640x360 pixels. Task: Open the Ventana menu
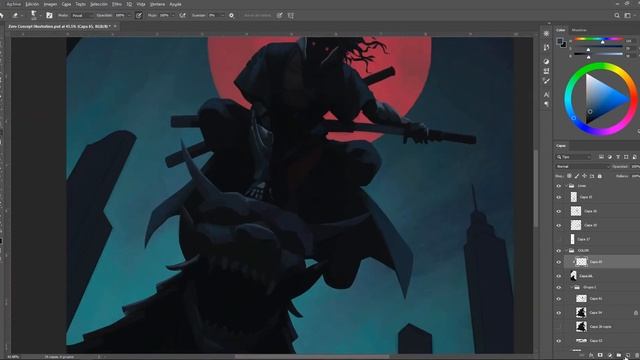pyautogui.click(x=157, y=4)
